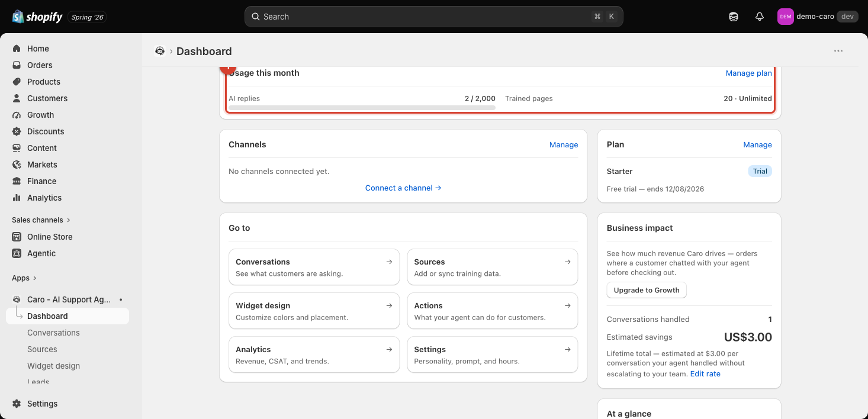Focus the Search field

434,17
